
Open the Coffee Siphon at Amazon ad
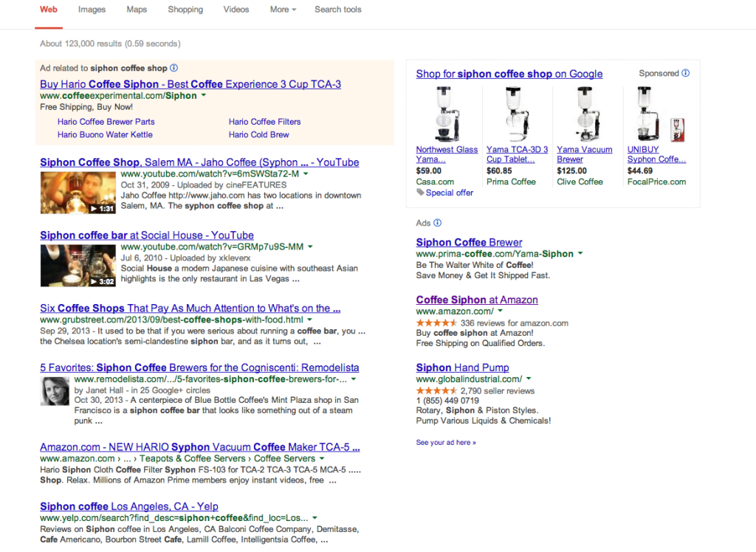pyautogui.click(x=477, y=300)
